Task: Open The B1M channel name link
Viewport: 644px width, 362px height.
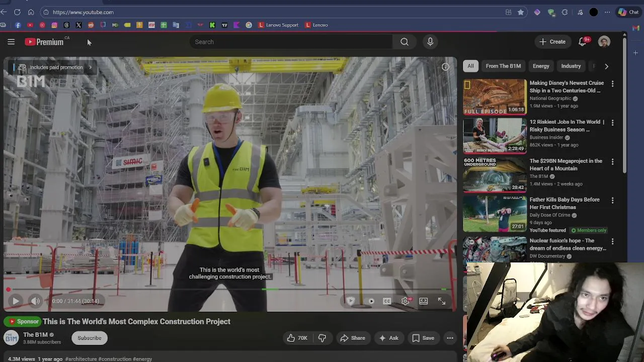Action: 35,334
